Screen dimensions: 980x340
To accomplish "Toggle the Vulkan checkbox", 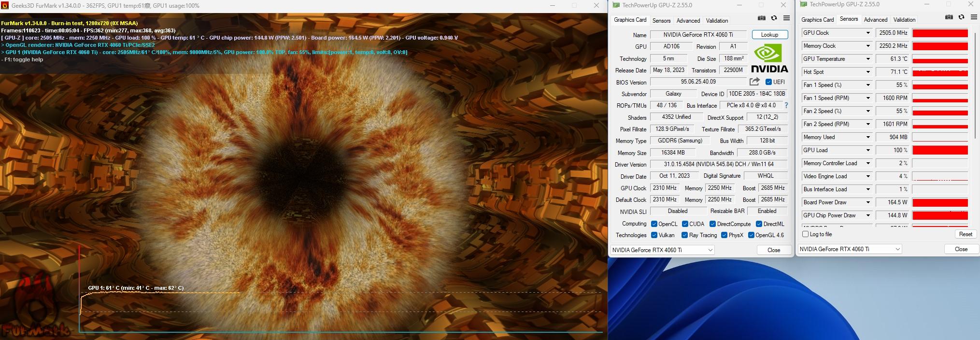I will coord(654,235).
